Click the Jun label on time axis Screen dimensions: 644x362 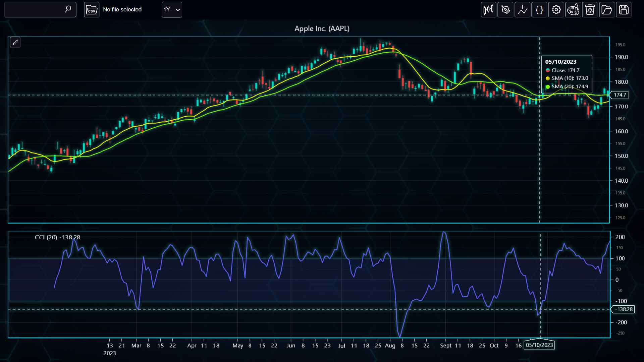click(x=291, y=346)
